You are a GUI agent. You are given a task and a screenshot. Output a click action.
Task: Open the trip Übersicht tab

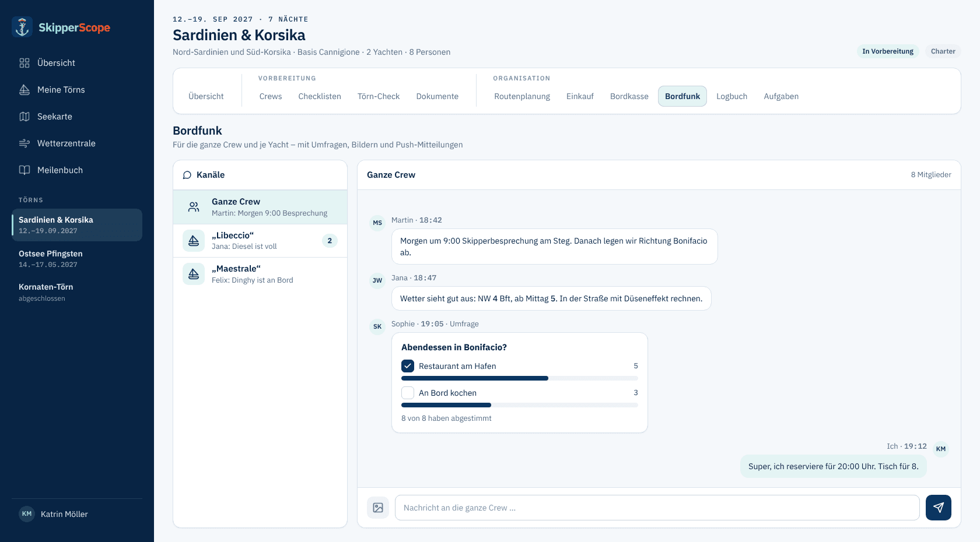(206, 96)
